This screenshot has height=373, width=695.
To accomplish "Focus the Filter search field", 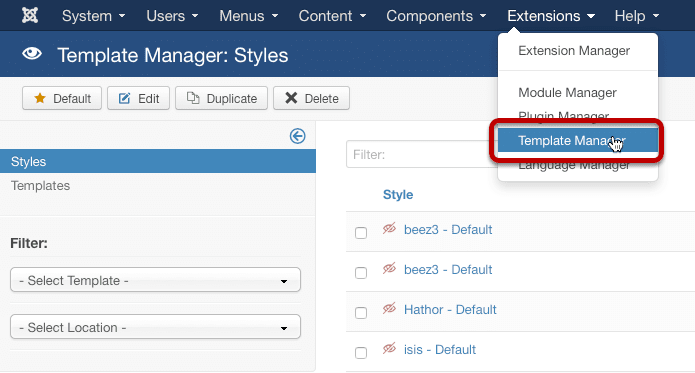I will coord(421,154).
